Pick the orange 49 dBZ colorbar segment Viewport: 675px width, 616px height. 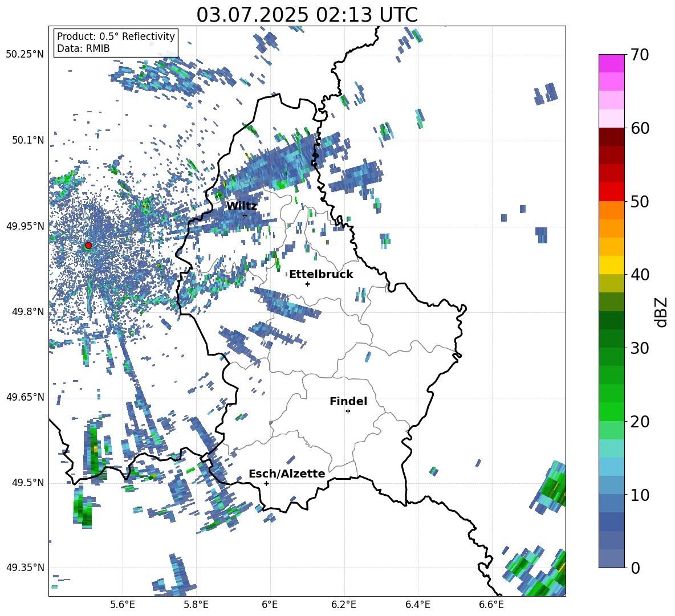coord(611,210)
